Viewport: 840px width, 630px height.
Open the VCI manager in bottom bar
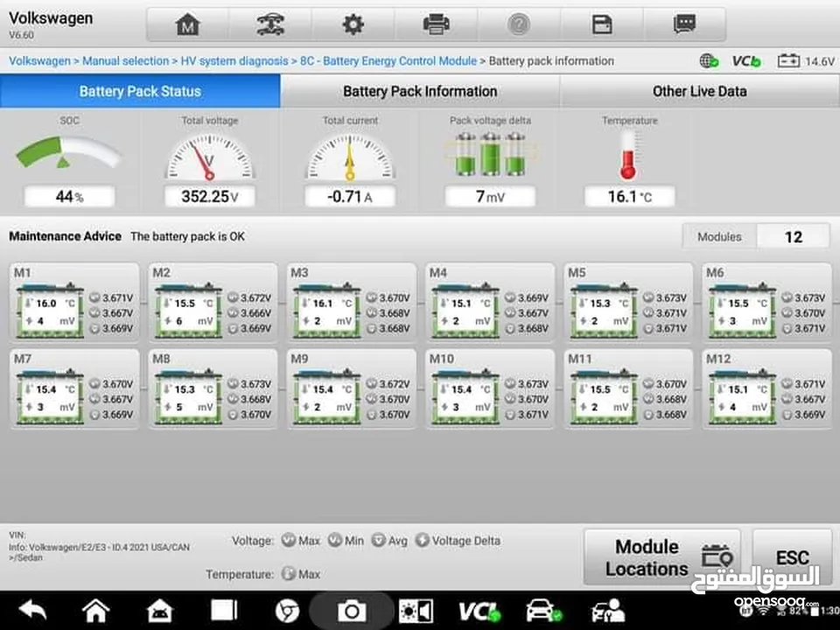[x=479, y=611]
